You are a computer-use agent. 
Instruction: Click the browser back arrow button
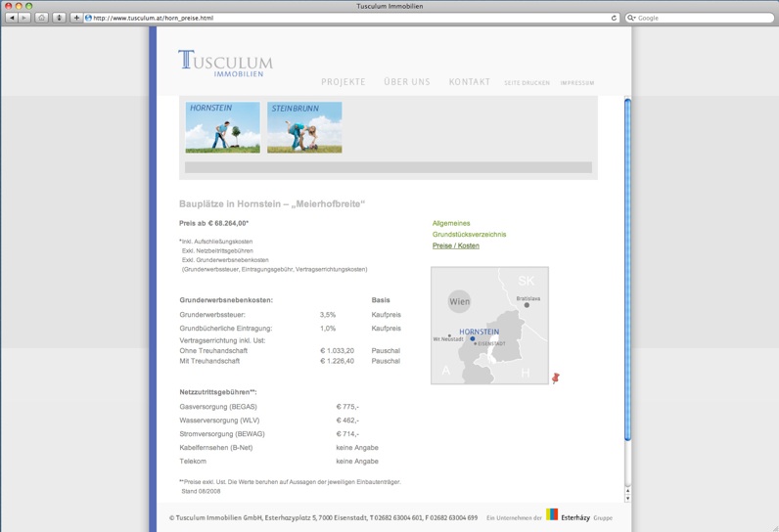point(11,18)
